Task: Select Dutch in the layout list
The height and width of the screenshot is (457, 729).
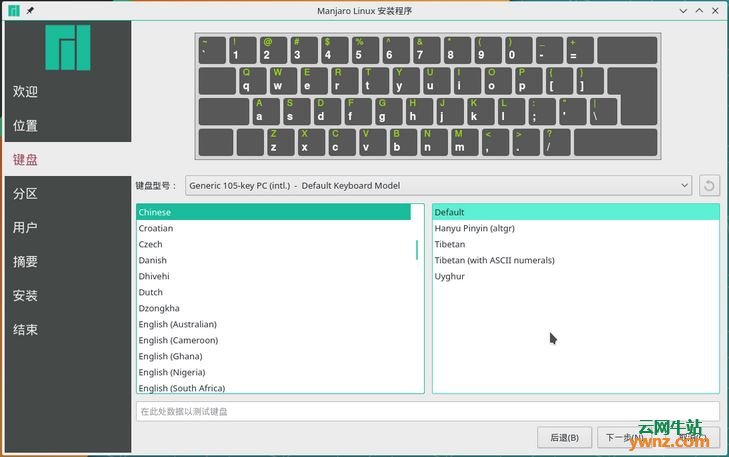Action: coord(273,292)
